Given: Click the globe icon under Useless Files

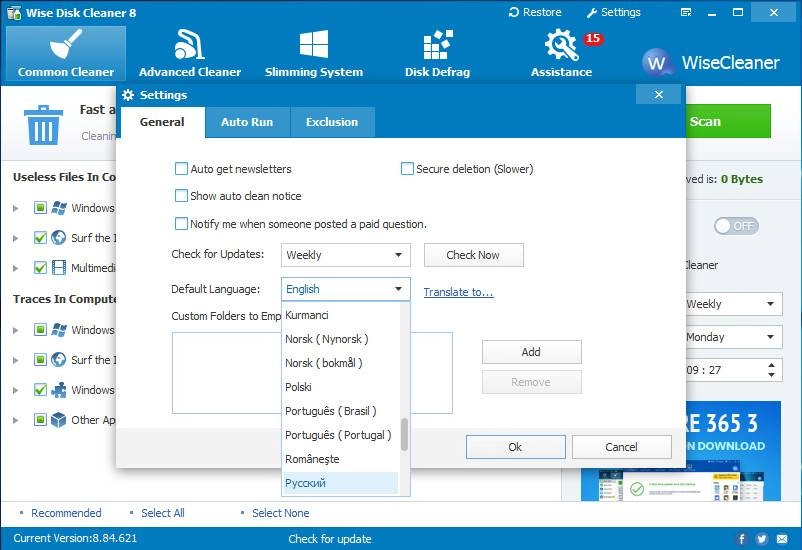Looking at the screenshot, I should click(59, 237).
